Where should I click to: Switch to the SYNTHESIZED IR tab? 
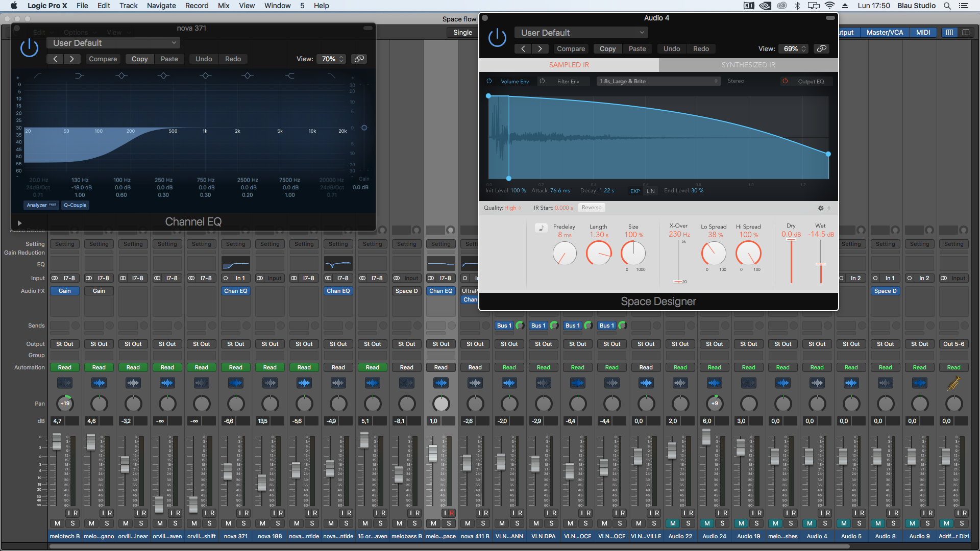pyautogui.click(x=748, y=65)
